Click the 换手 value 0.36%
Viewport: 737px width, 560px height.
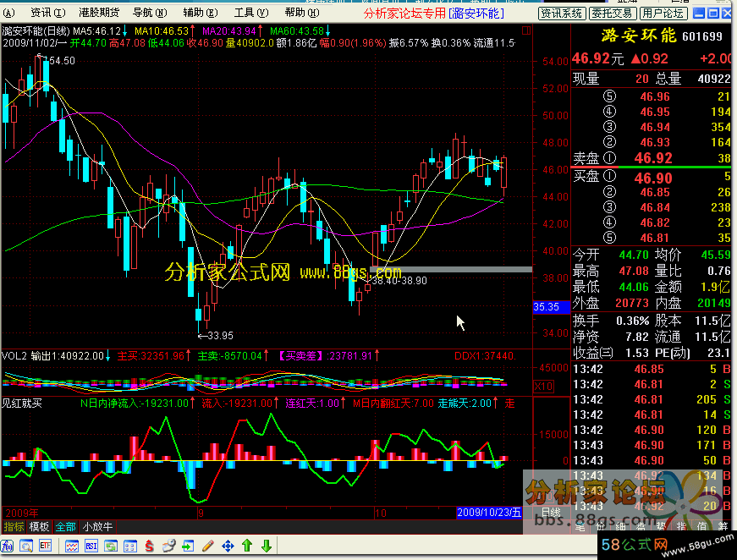tap(633, 321)
